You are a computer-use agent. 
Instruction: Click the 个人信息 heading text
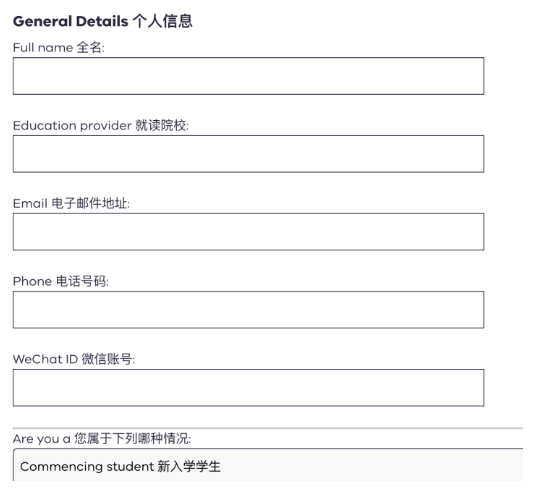click(x=163, y=21)
